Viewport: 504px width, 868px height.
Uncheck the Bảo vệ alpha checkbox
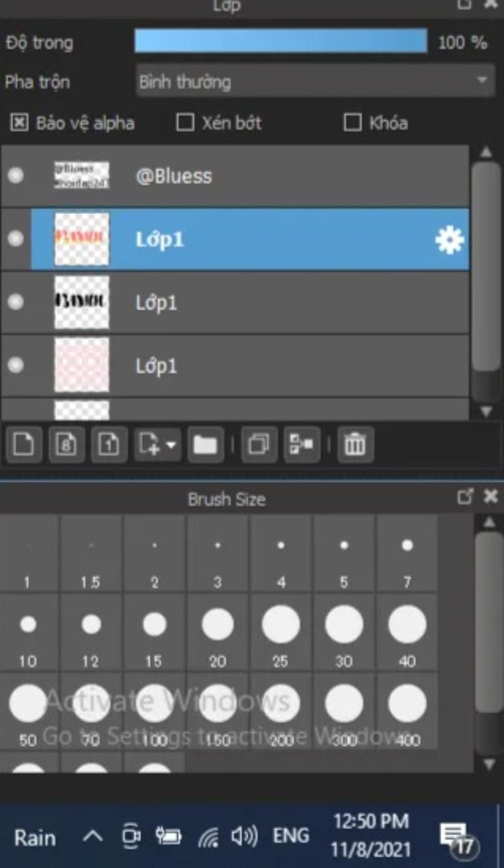19,123
